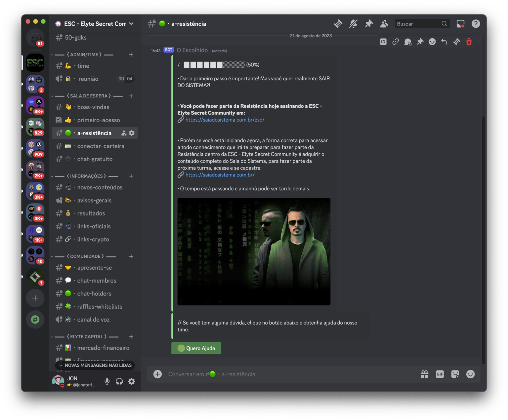Open the links-crypto channel

pyautogui.click(x=95, y=240)
